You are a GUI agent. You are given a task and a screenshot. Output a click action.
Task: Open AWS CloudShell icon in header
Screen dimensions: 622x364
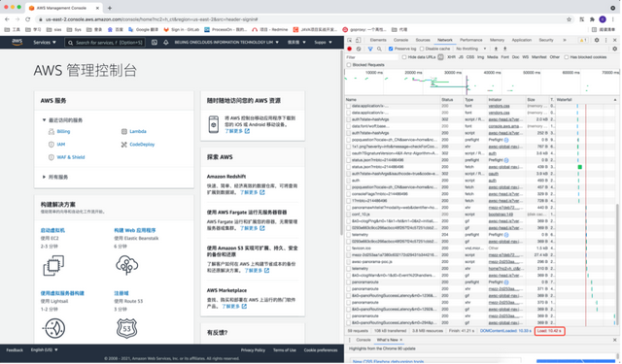click(x=155, y=43)
